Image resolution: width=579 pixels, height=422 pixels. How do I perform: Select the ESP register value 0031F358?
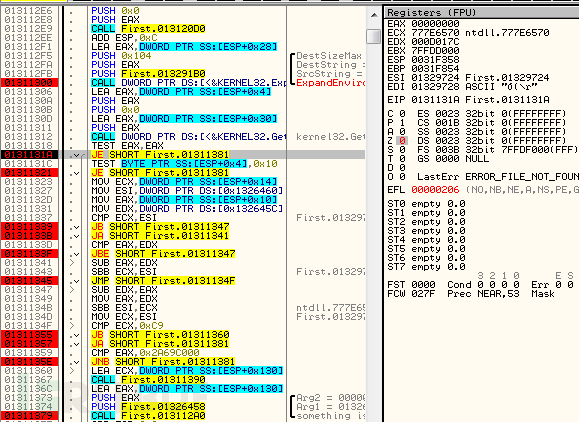(x=435, y=60)
